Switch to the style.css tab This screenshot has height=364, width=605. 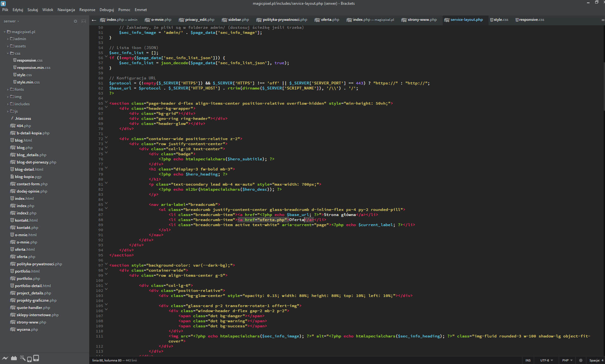(x=501, y=20)
